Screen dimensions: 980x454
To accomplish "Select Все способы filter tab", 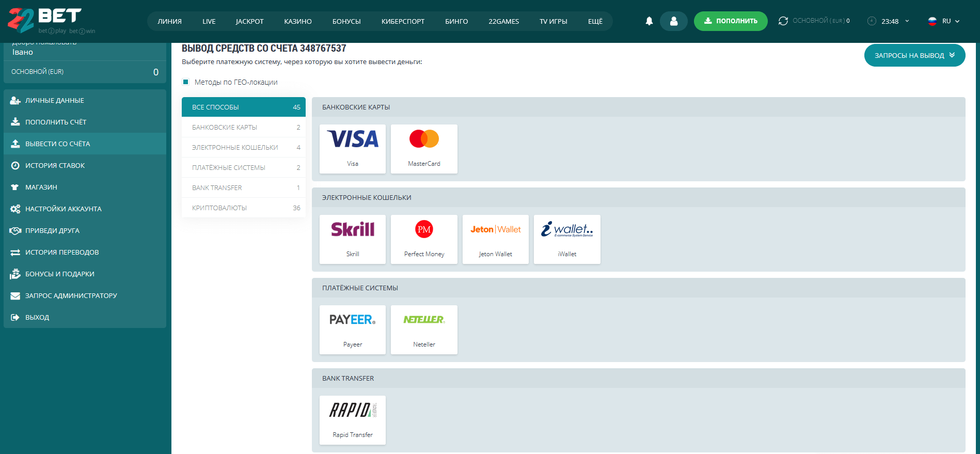I will [x=244, y=107].
